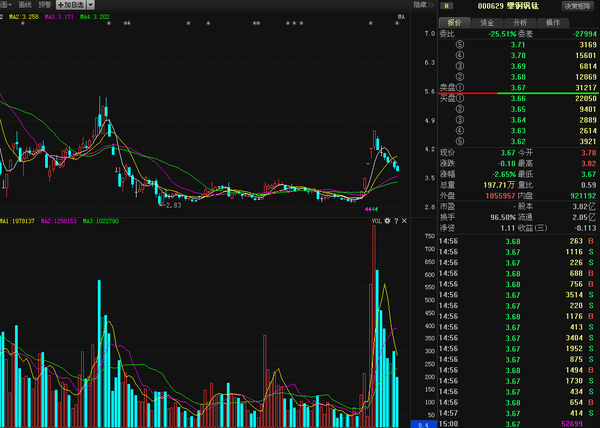Click buy level 3 circle marker
The height and width of the screenshot is (428, 600).
tap(460, 120)
